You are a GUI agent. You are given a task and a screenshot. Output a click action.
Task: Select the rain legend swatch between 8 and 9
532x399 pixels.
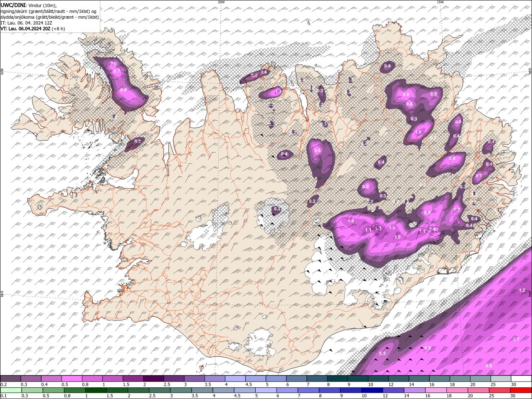(x=329, y=390)
